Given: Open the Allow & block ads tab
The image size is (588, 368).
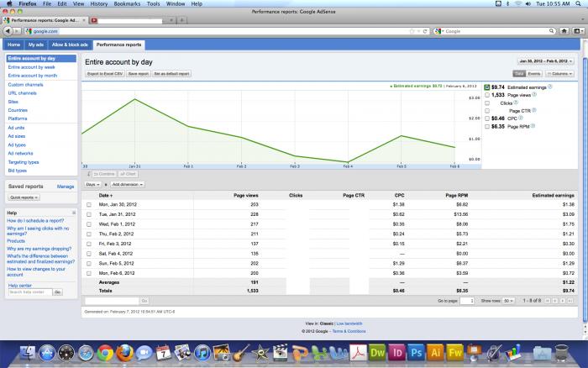Looking at the screenshot, I should point(70,45).
